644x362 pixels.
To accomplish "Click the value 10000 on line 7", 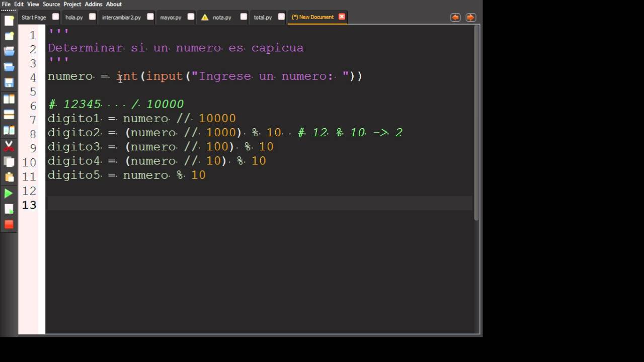I will 217,119.
